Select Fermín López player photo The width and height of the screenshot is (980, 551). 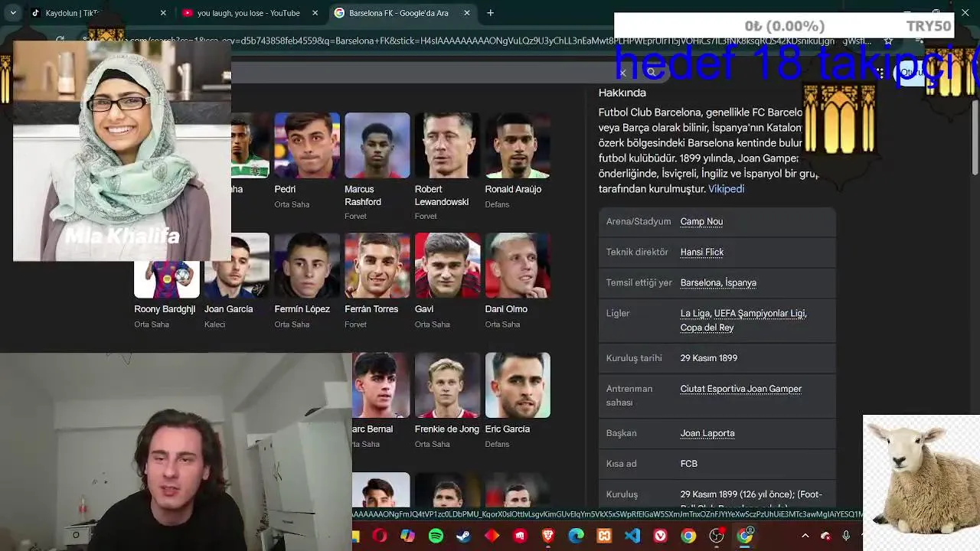tap(307, 266)
